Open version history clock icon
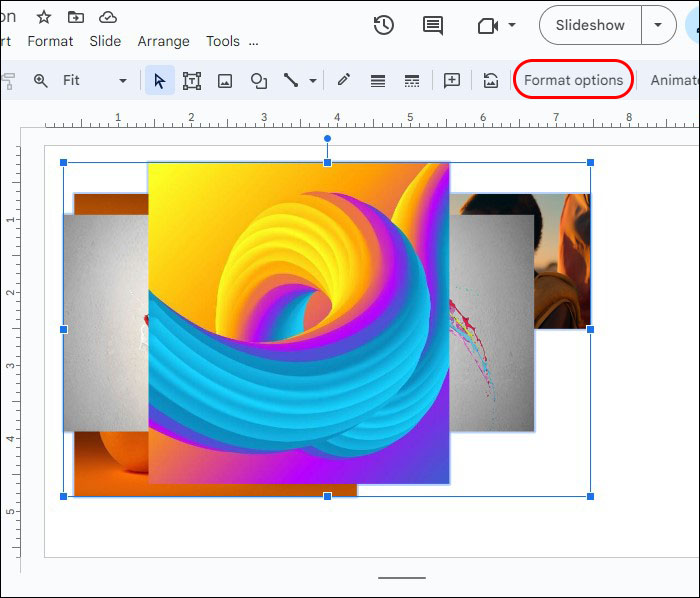 pyautogui.click(x=383, y=26)
